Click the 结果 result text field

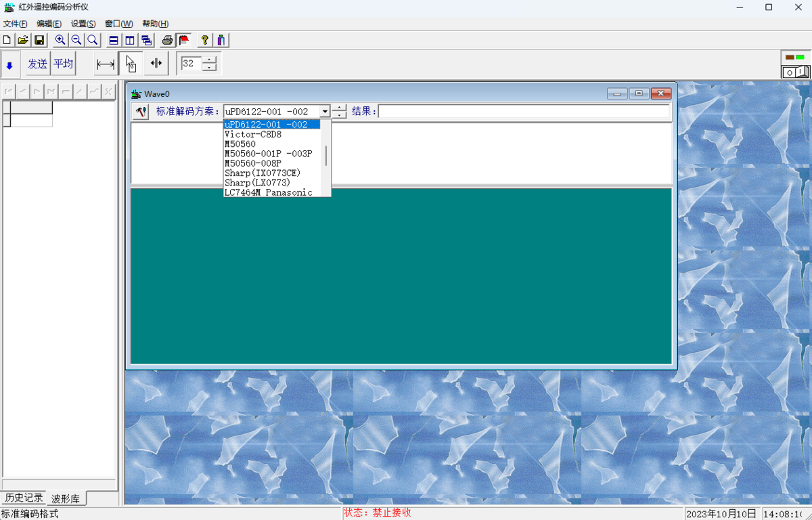click(524, 112)
